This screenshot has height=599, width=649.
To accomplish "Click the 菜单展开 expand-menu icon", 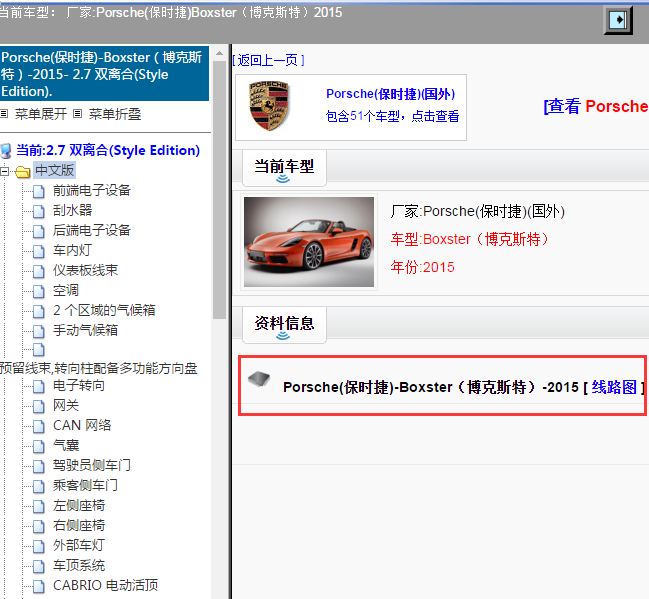I will pos(4,113).
